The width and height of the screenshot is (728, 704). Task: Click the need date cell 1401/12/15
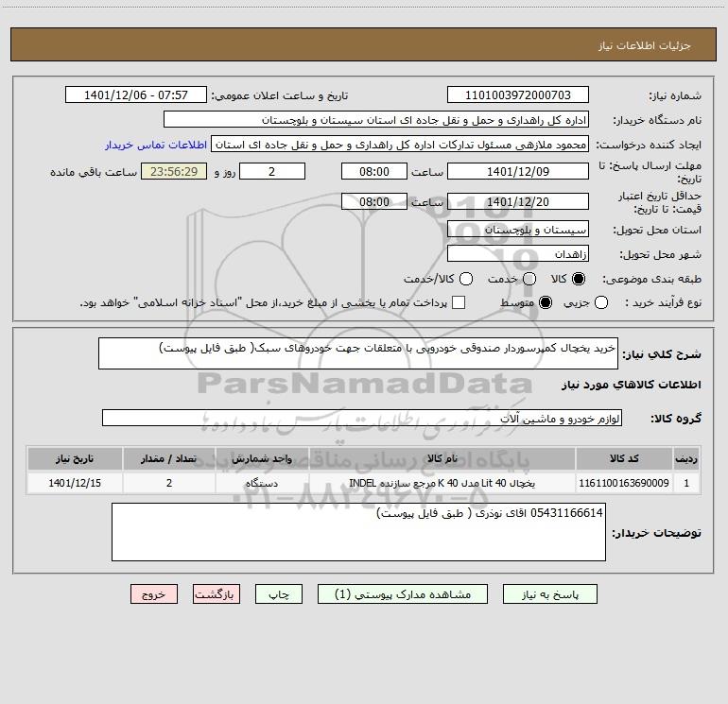click(75, 483)
